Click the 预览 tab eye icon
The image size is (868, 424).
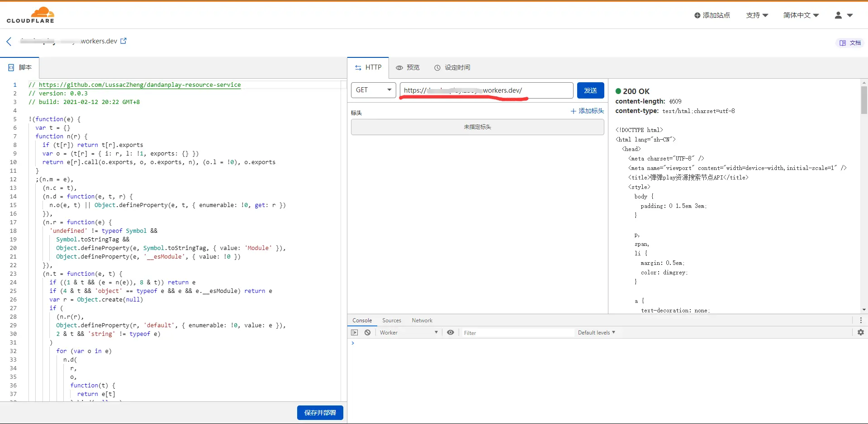point(399,68)
